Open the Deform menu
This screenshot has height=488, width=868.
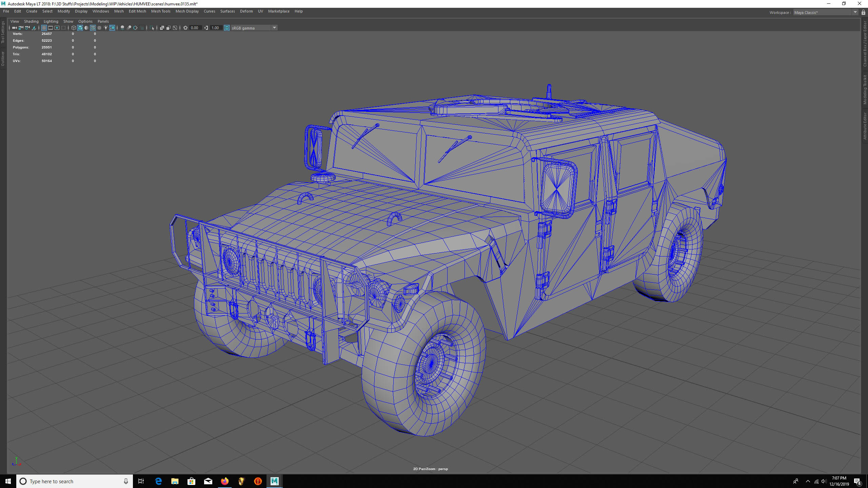pos(246,11)
